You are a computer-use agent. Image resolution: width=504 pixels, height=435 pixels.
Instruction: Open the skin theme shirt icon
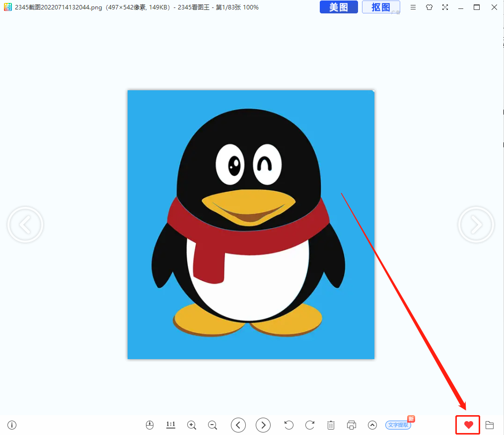[429, 7]
